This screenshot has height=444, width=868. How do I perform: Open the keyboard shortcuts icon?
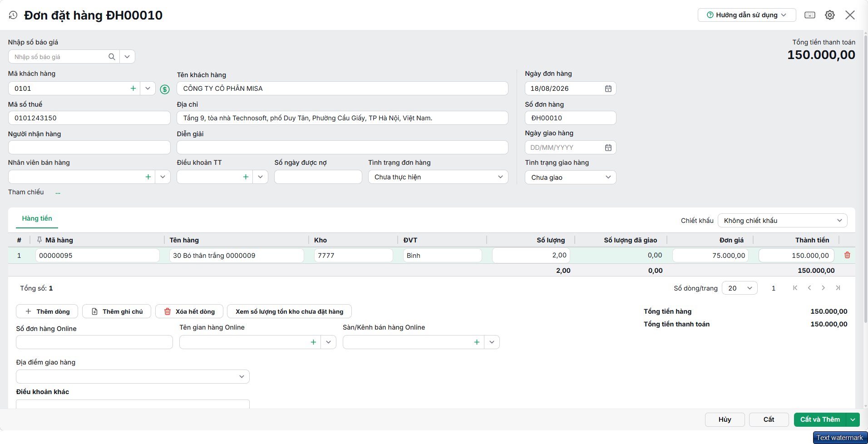810,15
